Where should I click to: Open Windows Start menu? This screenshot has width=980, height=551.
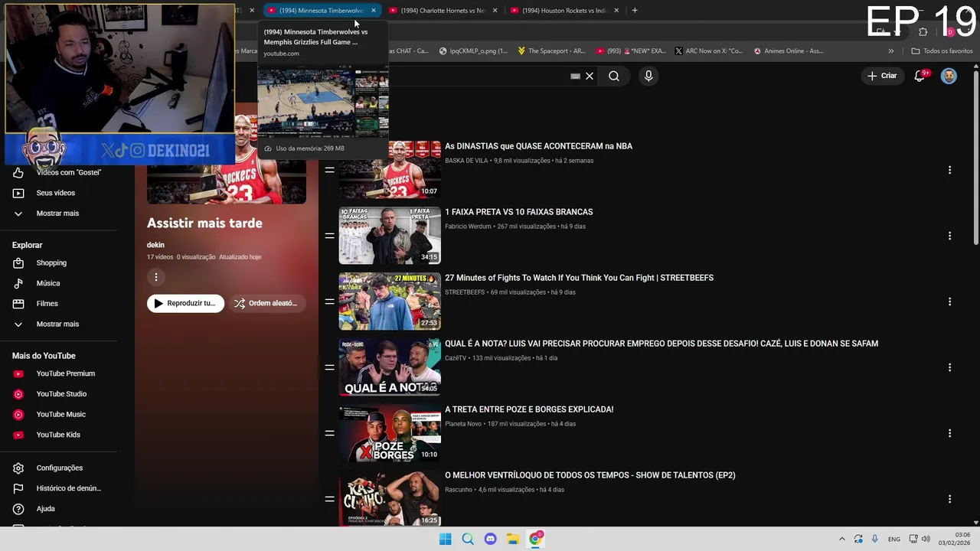click(445, 539)
